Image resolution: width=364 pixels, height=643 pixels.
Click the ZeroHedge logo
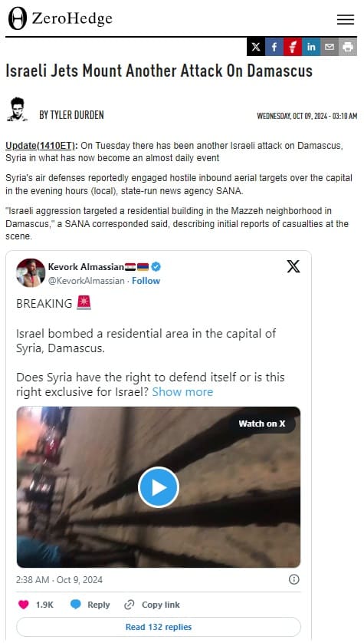60,18
